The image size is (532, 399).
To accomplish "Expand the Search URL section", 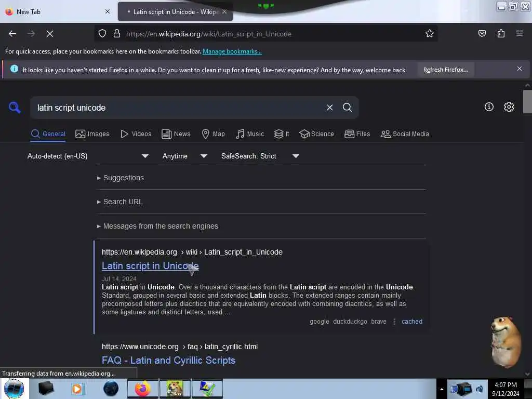I will (120, 202).
